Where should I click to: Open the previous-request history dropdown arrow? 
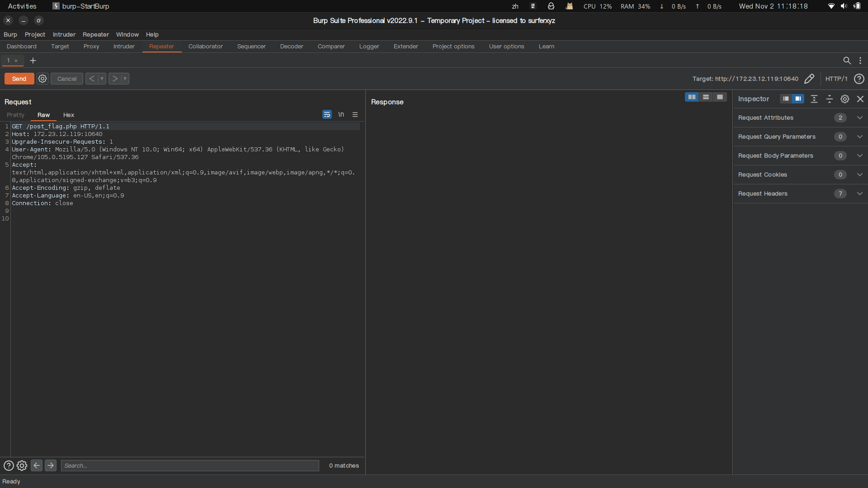pos(102,79)
